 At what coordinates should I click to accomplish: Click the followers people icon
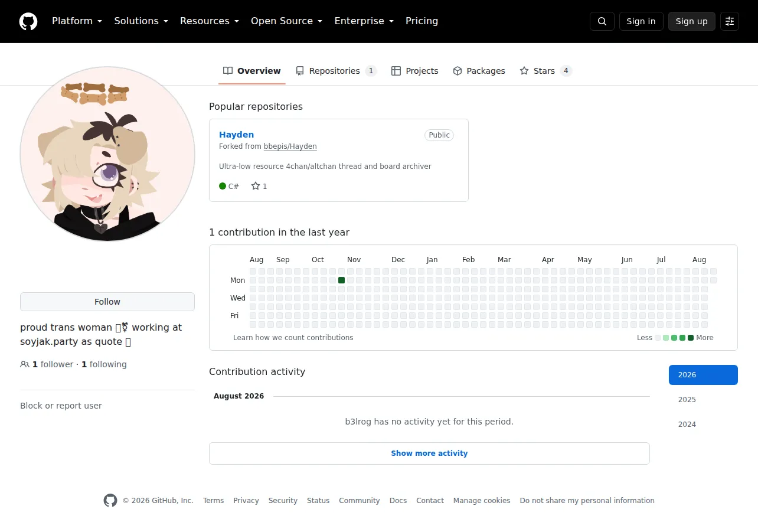25,364
